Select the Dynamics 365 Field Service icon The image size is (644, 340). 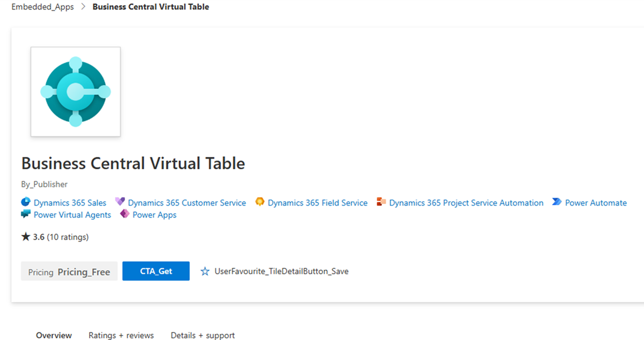click(260, 202)
